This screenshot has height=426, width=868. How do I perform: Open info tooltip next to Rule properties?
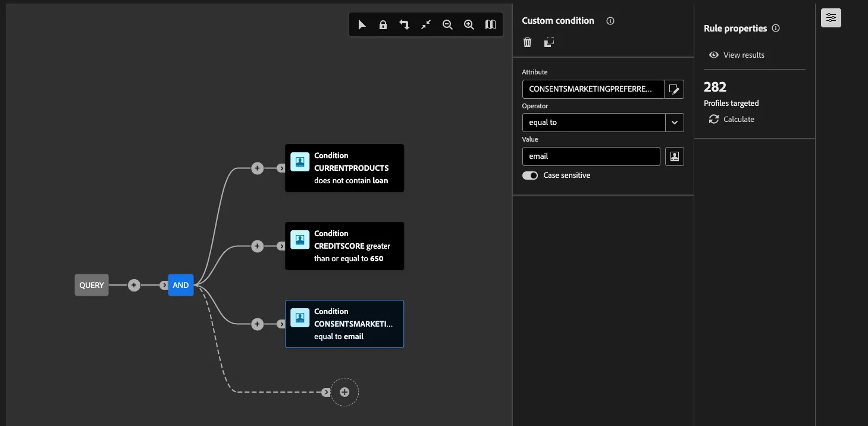click(776, 29)
